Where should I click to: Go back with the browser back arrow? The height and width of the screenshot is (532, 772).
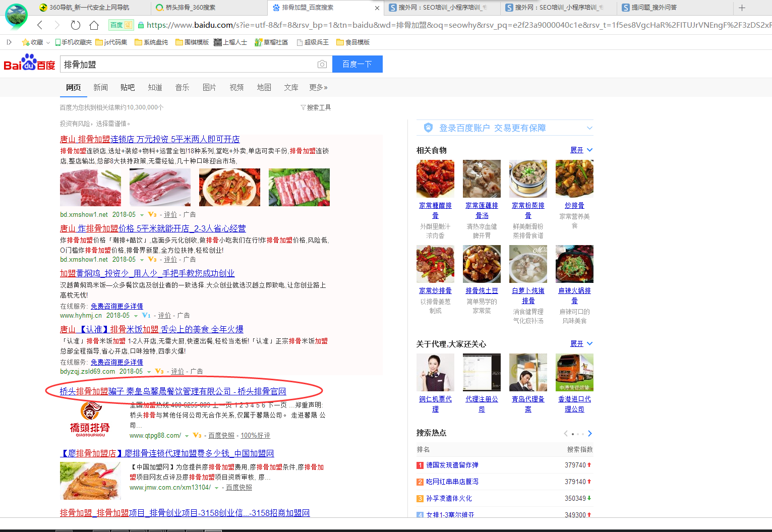click(40, 25)
